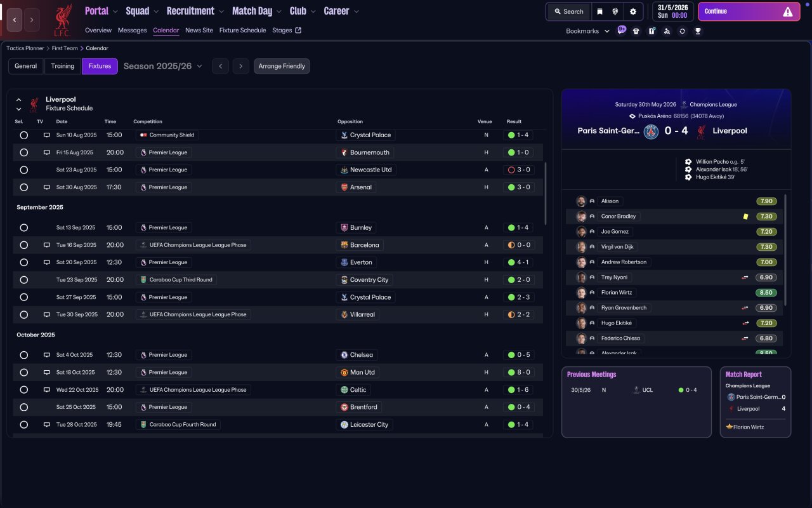Click the report sheet icon in bookmarks bar

[652, 31]
